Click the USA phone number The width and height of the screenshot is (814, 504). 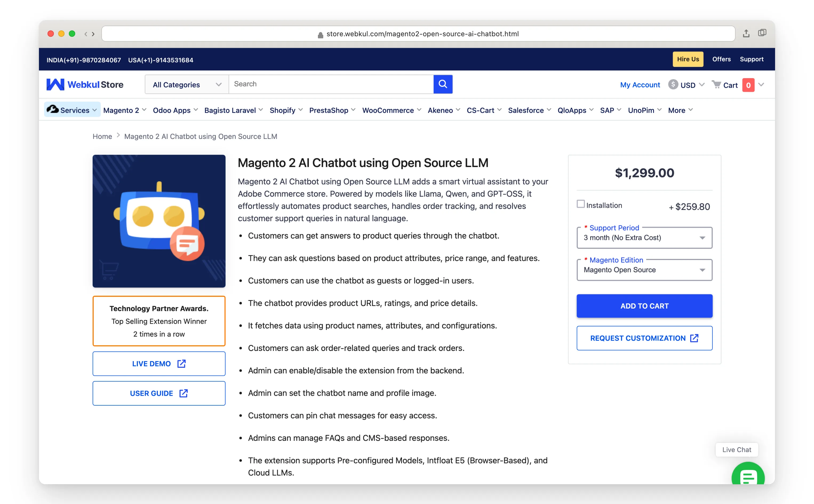(x=160, y=60)
